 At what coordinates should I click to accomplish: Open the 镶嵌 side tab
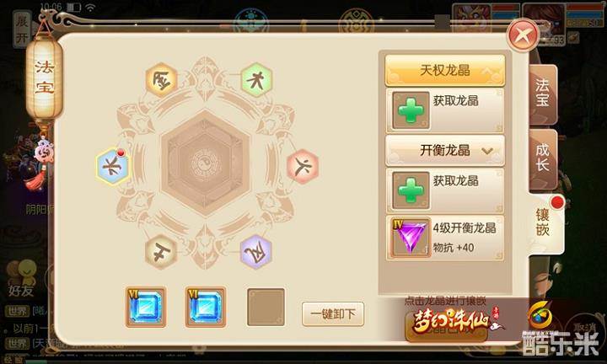(x=544, y=222)
